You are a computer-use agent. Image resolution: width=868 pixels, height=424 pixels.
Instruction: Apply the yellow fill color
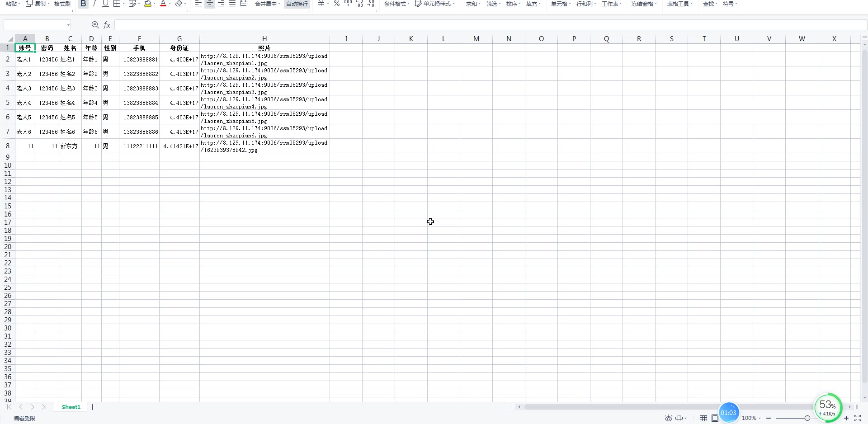[x=148, y=4]
